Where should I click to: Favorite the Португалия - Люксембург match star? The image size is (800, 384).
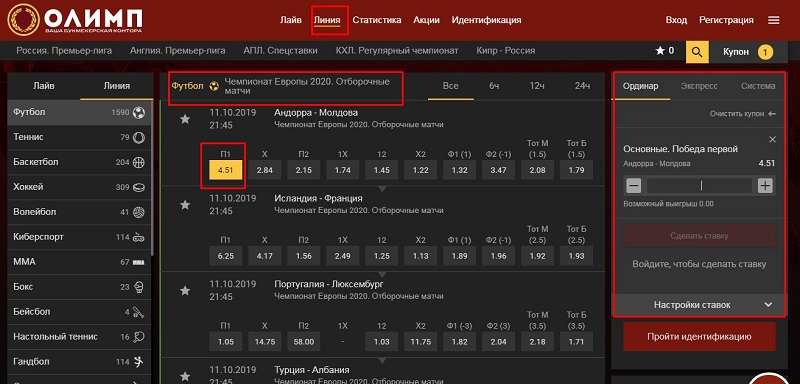coord(185,290)
